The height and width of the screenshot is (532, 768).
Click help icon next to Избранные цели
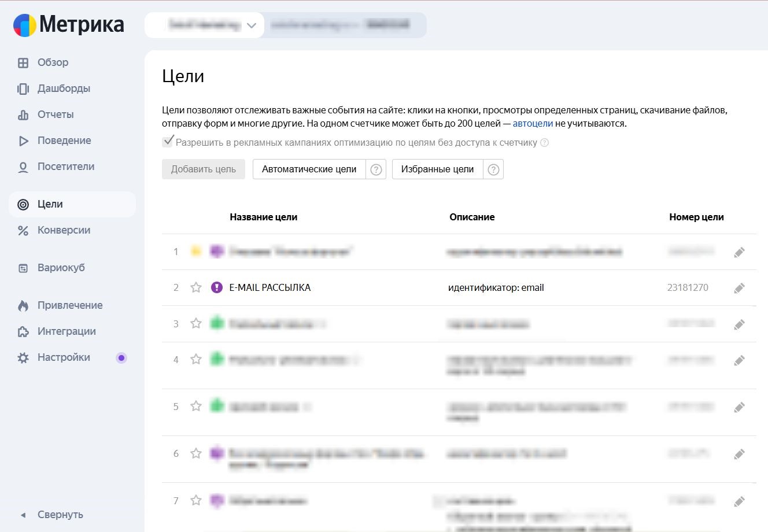(493, 169)
